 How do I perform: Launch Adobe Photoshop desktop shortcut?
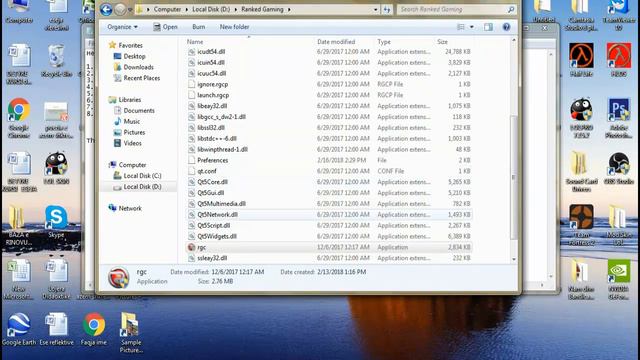pyautogui.click(x=619, y=118)
